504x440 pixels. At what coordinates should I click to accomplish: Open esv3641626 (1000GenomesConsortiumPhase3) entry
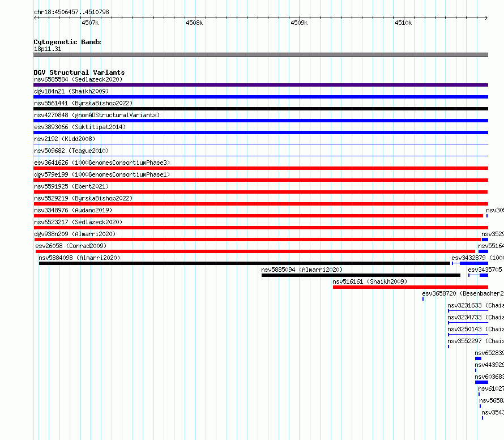[x=102, y=163]
